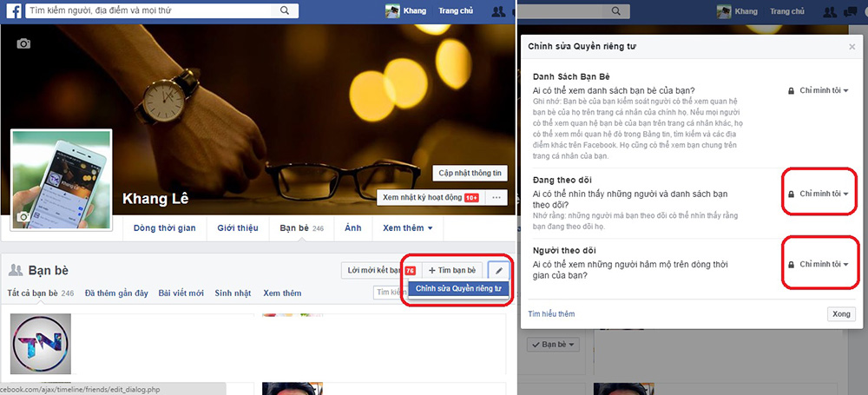
Task: Open friend requests icon in right window header
Action: click(829, 11)
